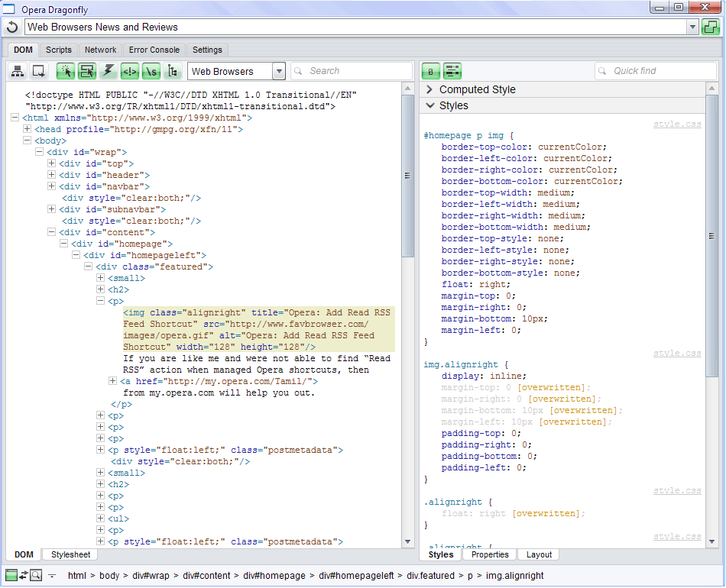Click the DOM tree snapshot icon

(x=18, y=71)
